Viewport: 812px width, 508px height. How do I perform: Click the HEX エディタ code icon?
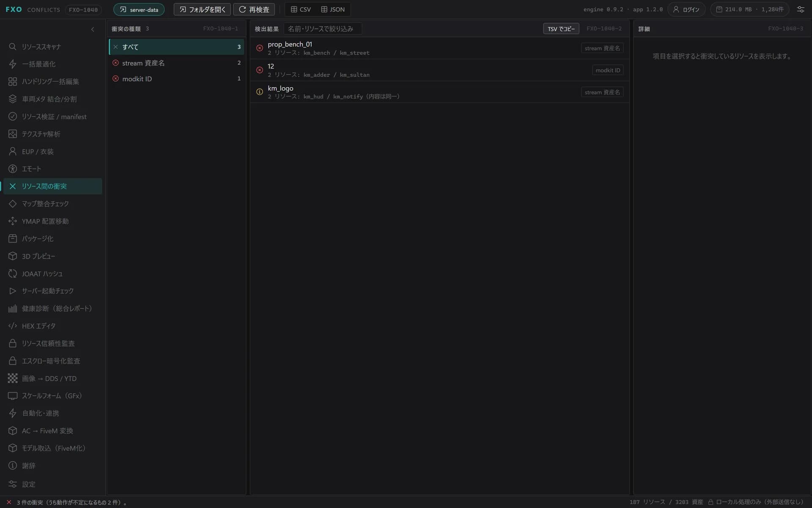coord(13,326)
